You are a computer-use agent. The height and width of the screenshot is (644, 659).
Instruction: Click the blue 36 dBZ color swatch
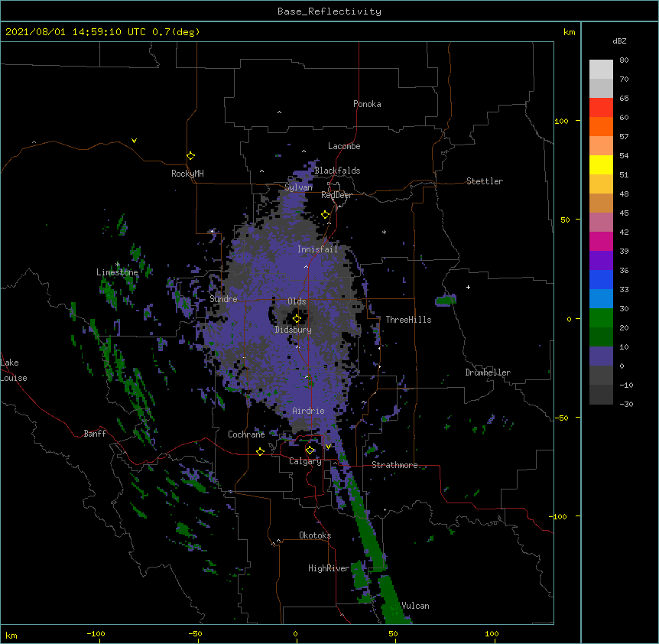tap(601, 279)
